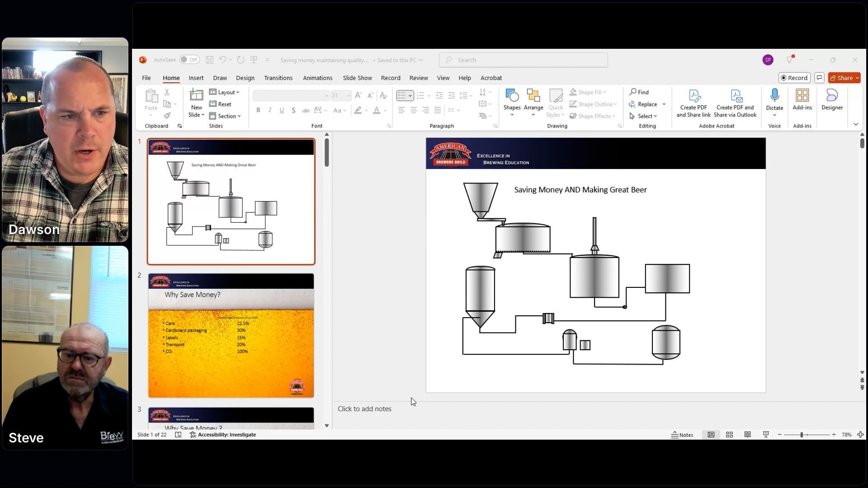868x488 pixels.
Task: Toggle the Notes pane button
Action: click(x=682, y=435)
